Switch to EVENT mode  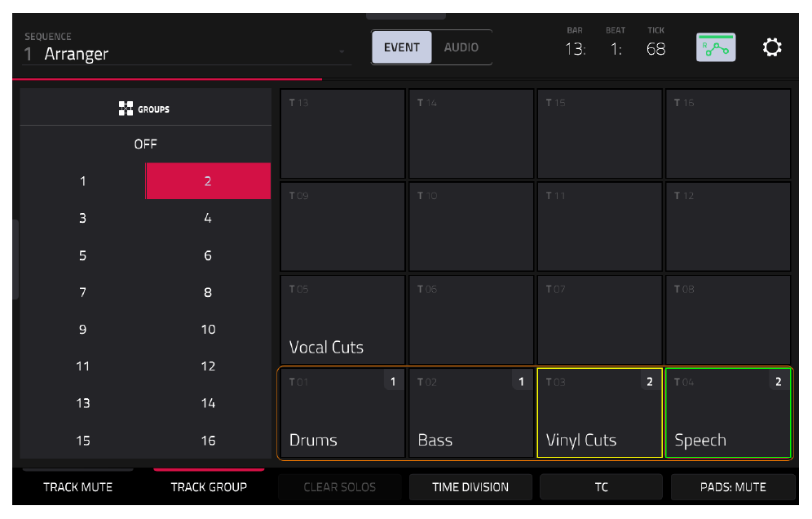401,47
